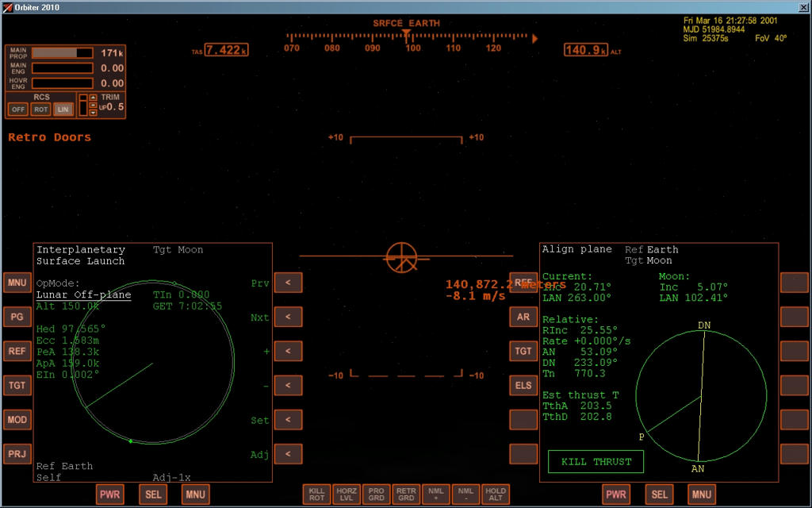This screenshot has width=812, height=508.
Task: Turn on NML + orbit-normal mode
Action: (x=436, y=494)
